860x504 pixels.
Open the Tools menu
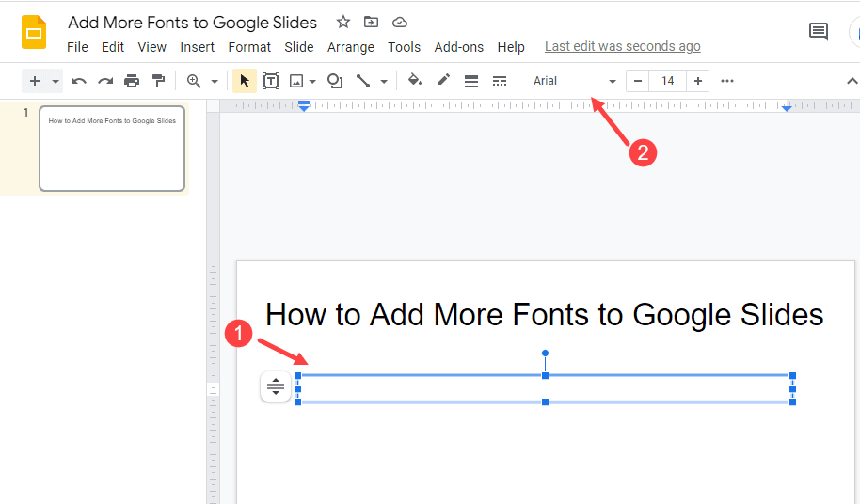(x=405, y=47)
